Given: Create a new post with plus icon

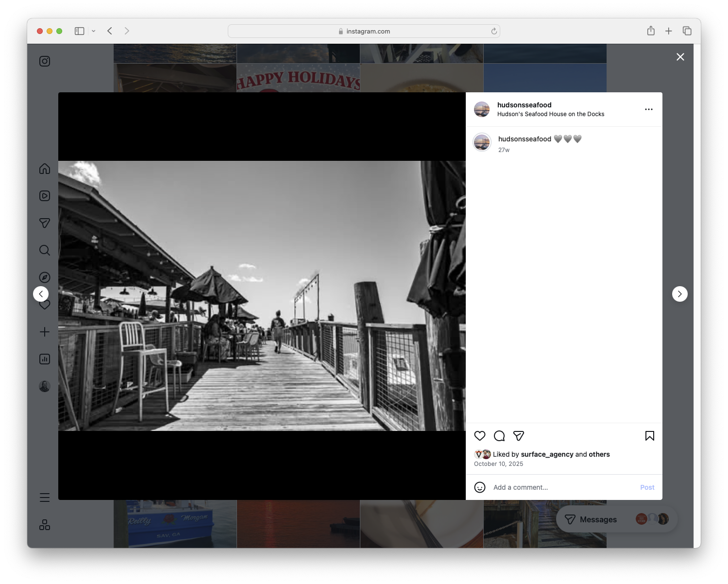Looking at the screenshot, I should (x=44, y=332).
